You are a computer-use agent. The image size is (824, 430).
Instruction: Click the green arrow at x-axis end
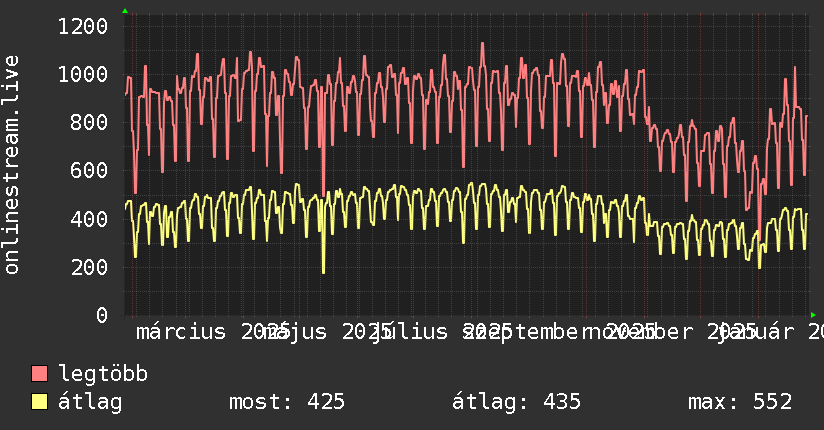[813, 315]
